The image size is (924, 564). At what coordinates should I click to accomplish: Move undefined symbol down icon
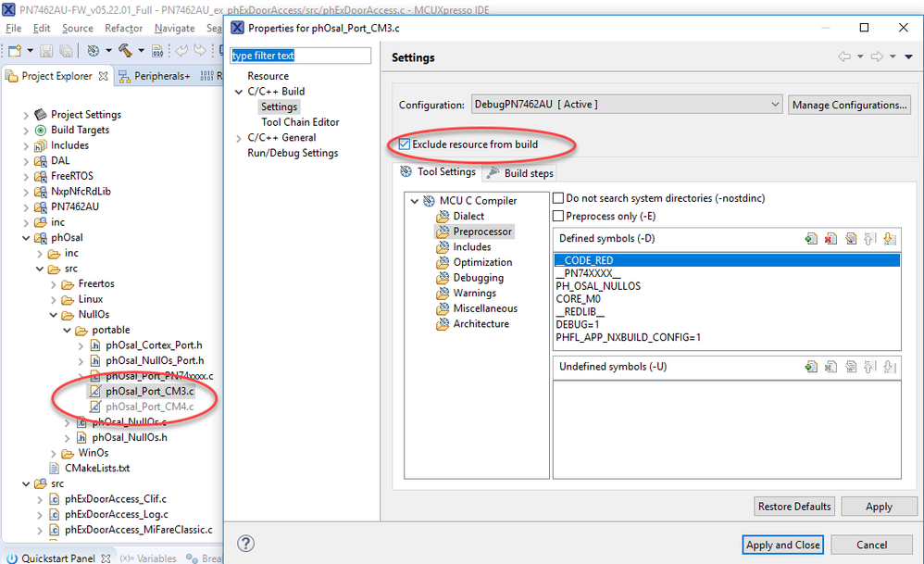890,367
